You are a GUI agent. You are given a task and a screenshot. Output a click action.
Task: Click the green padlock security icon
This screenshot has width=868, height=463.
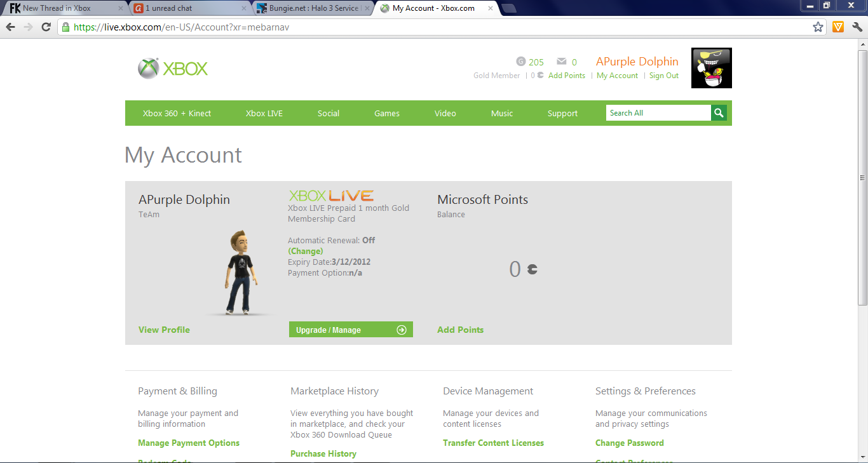pos(65,27)
